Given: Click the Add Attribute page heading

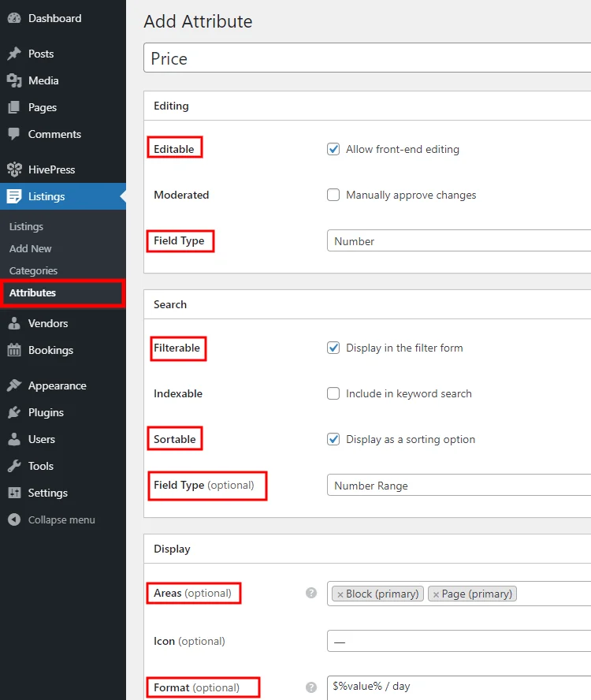Looking at the screenshot, I should (x=198, y=21).
